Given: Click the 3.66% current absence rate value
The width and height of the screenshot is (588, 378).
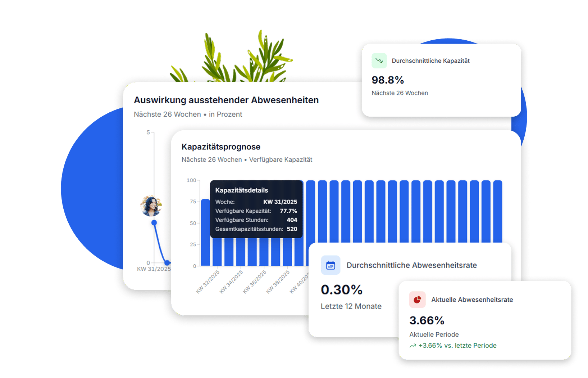Looking at the screenshot, I should click(427, 320).
